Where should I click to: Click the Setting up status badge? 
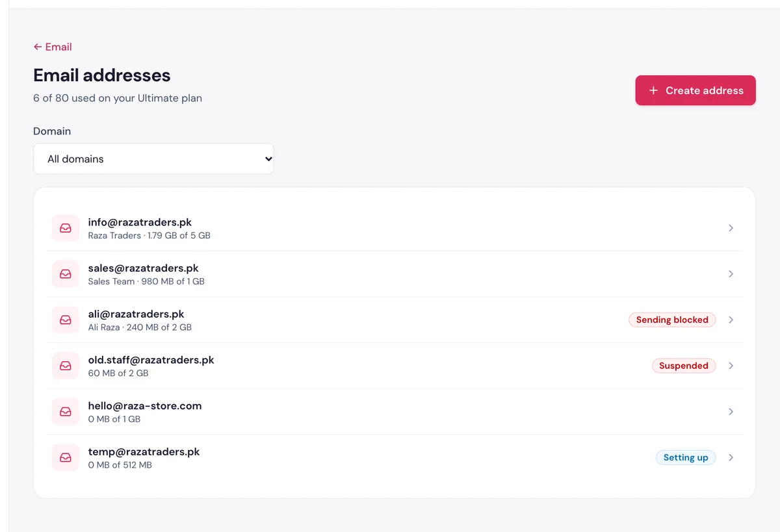(686, 457)
